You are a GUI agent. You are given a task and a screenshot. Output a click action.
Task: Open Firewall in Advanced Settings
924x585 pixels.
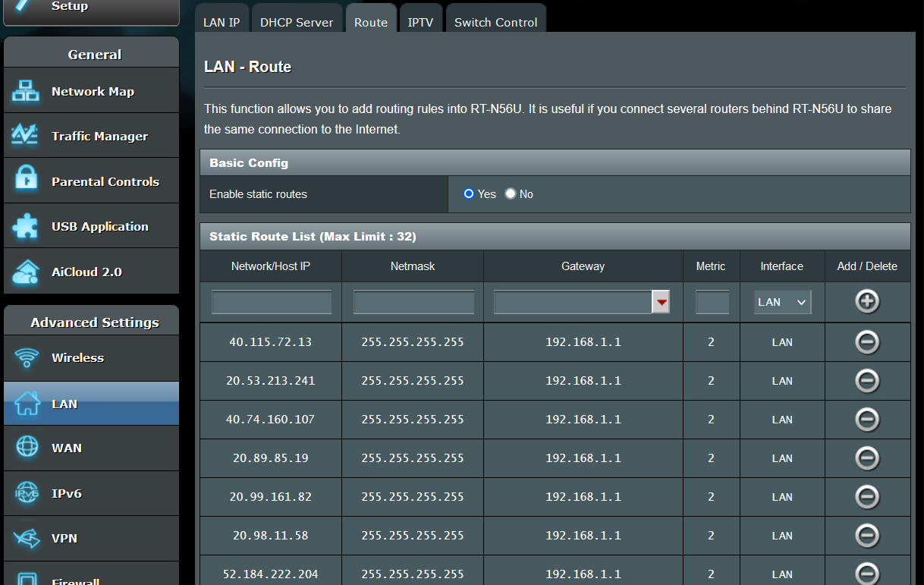(x=91, y=575)
